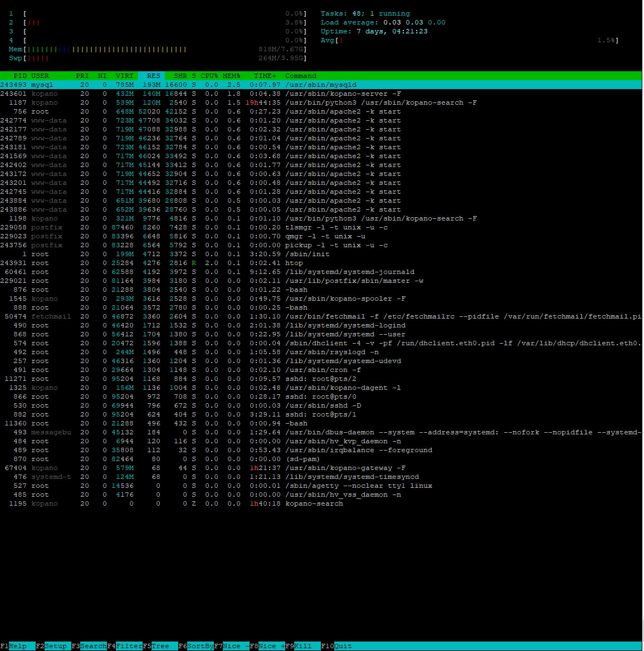Select the /sbin/init process row

point(321,254)
